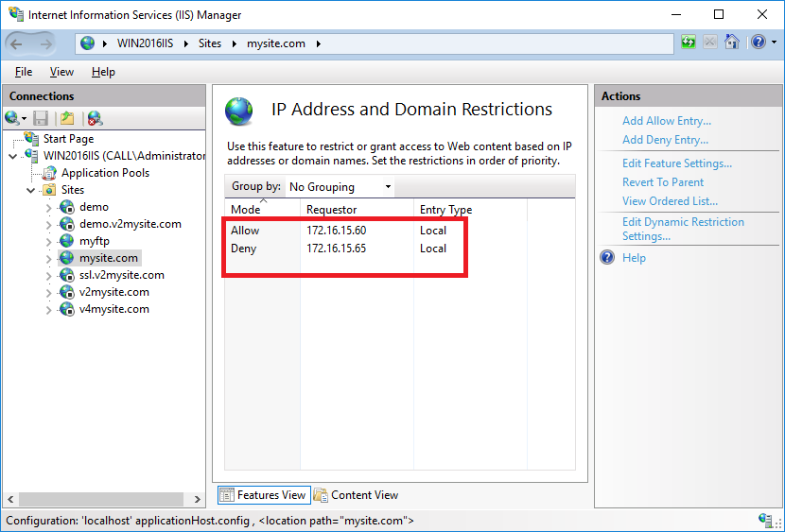
Task: Click the WIN2016IIS server icon in tree
Action: tap(31, 156)
